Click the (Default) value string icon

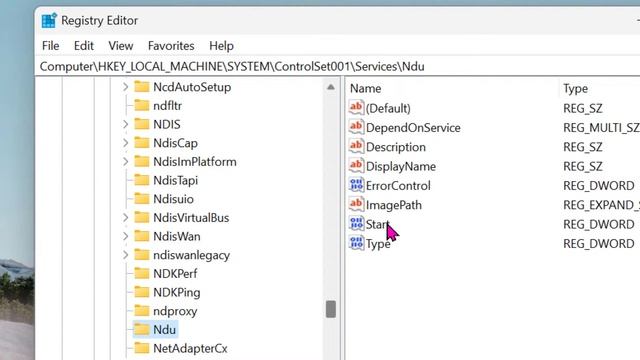click(356, 108)
